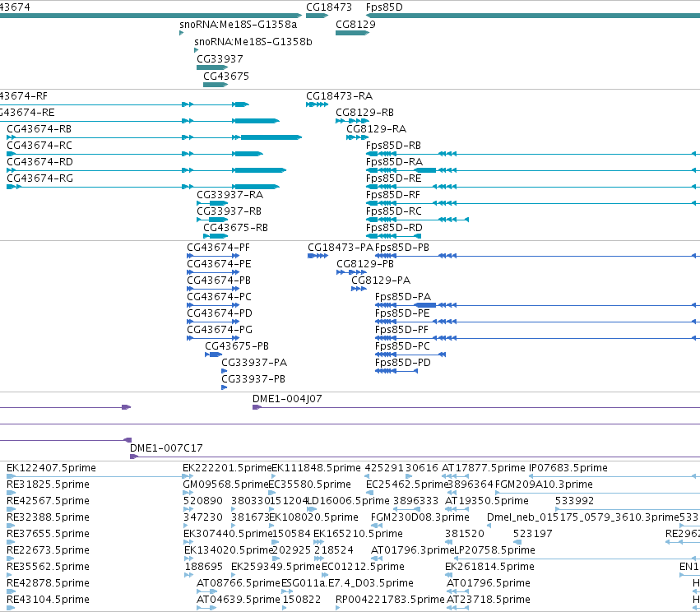Click EST IP07683.5prime
Viewport: 700px width, 612px height.
(568, 468)
